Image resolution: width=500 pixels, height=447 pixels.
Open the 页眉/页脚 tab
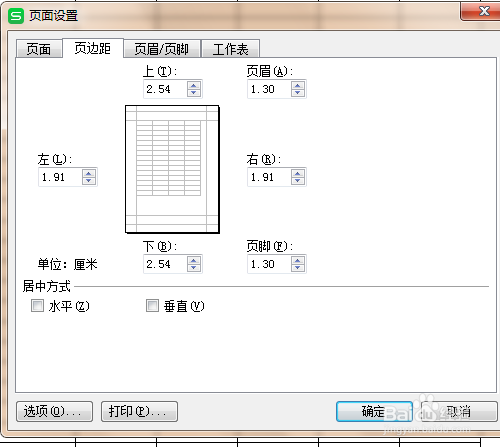pyautogui.click(x=162, y=49)
